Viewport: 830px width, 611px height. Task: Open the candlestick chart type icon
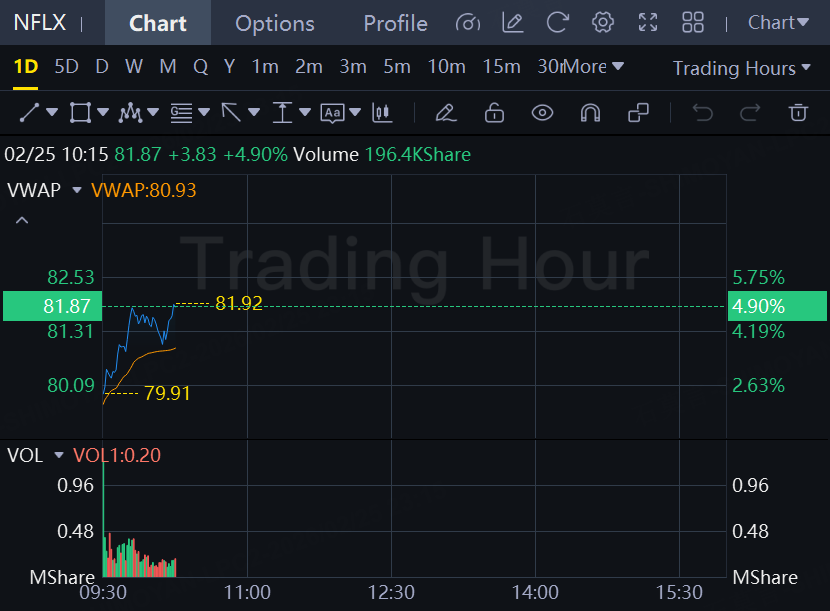pos(380,112)
